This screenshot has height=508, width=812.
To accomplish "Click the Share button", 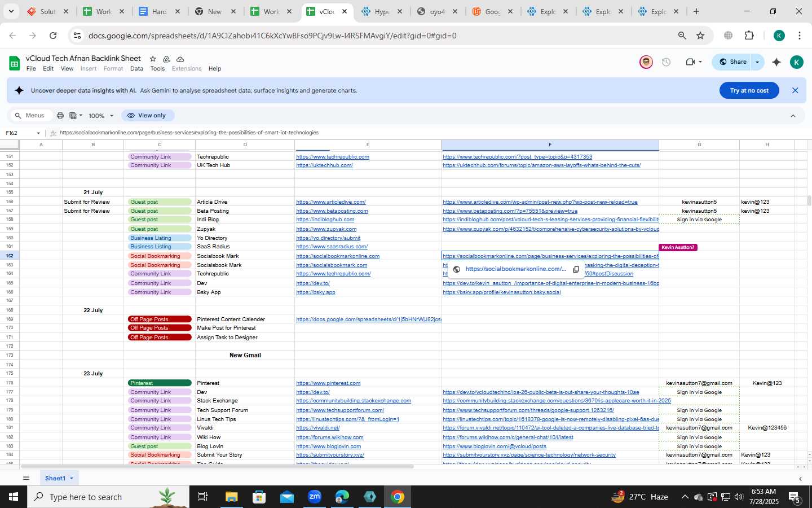I will pos(732,62).
